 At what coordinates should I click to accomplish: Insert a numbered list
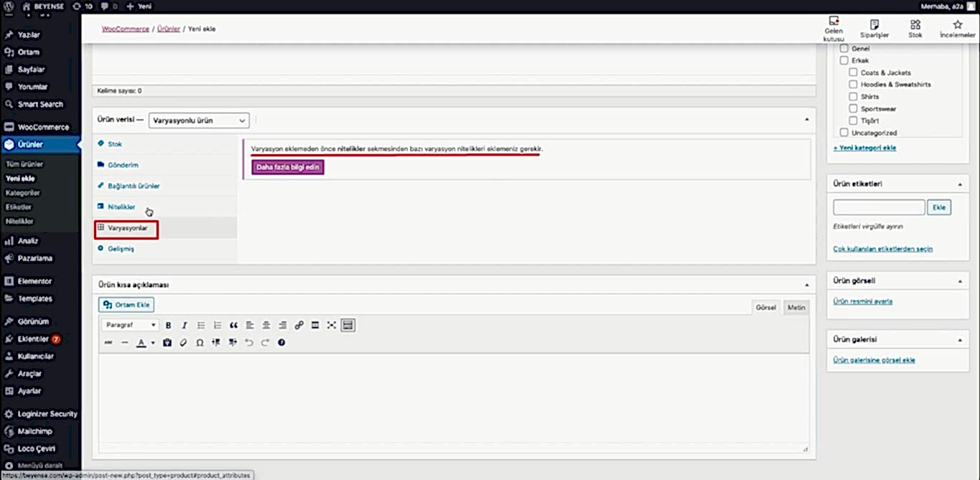click(x=218, y=325)
